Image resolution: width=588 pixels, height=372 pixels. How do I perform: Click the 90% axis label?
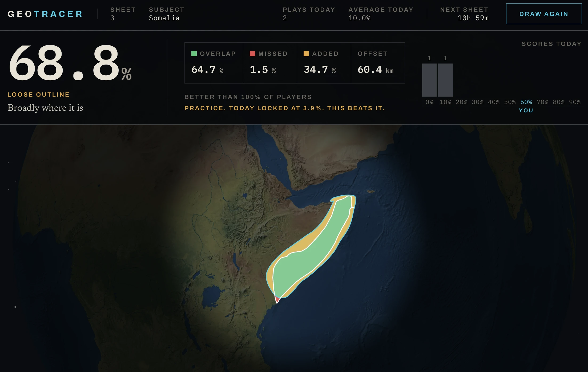click(x=575, y=102)
